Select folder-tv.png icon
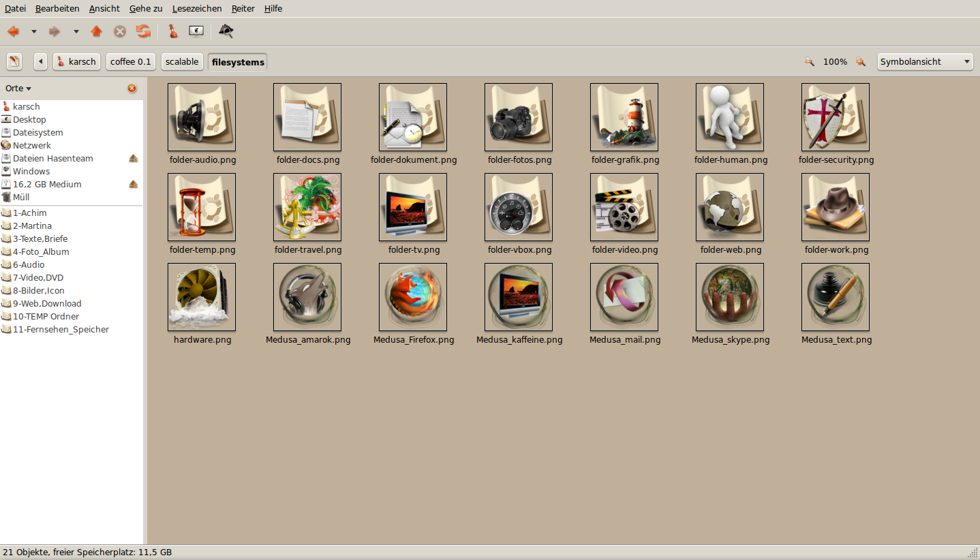 [413, 207]
